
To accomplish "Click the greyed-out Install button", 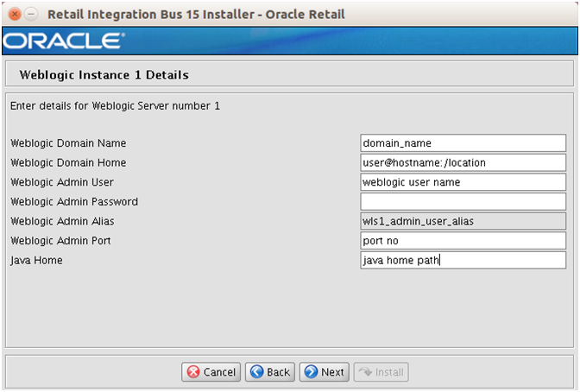I will point(381,371).
